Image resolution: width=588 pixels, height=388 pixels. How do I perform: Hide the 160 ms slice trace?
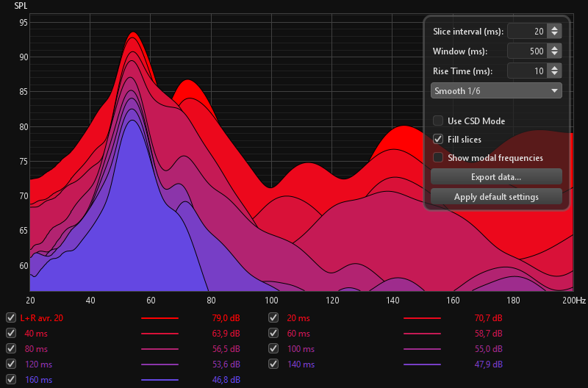tap(10, 380)
